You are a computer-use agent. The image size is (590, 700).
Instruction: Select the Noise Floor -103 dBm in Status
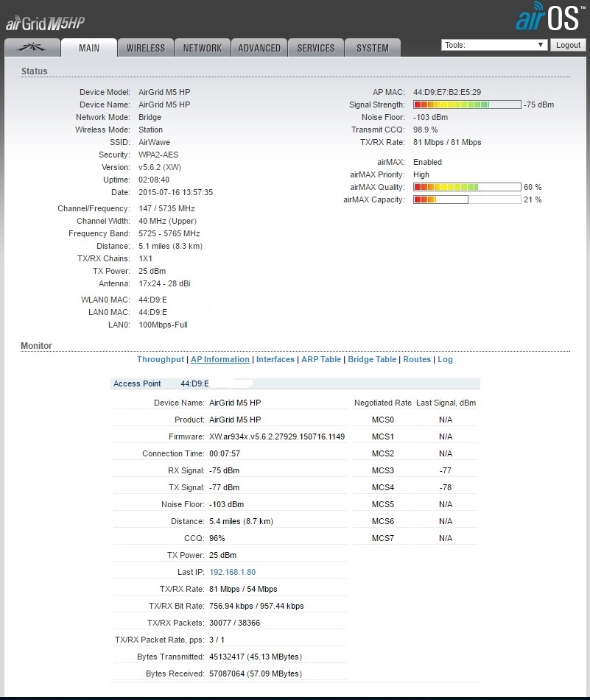(x=431, y=117)
